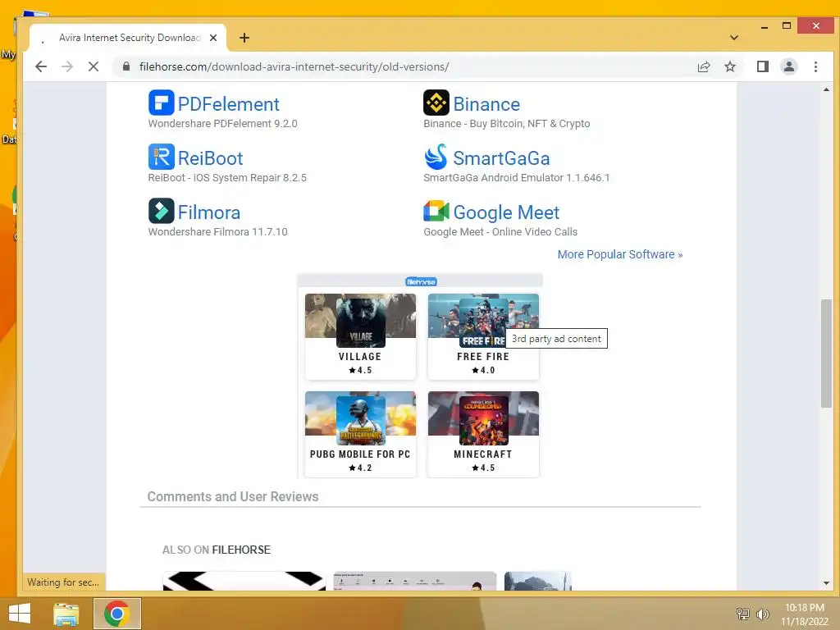The height and width of the screenshot is (630, 840).
Task: Close the Avira Internet Security tab
Action: click(213, 38)
